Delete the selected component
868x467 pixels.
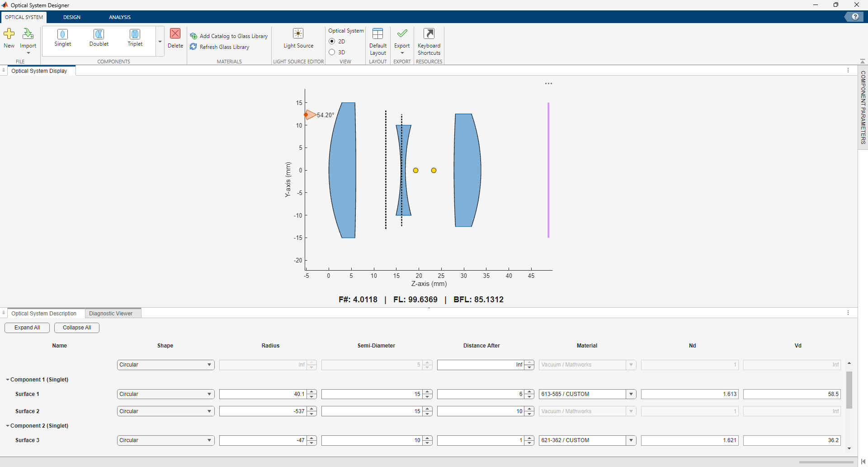point(175,38)
